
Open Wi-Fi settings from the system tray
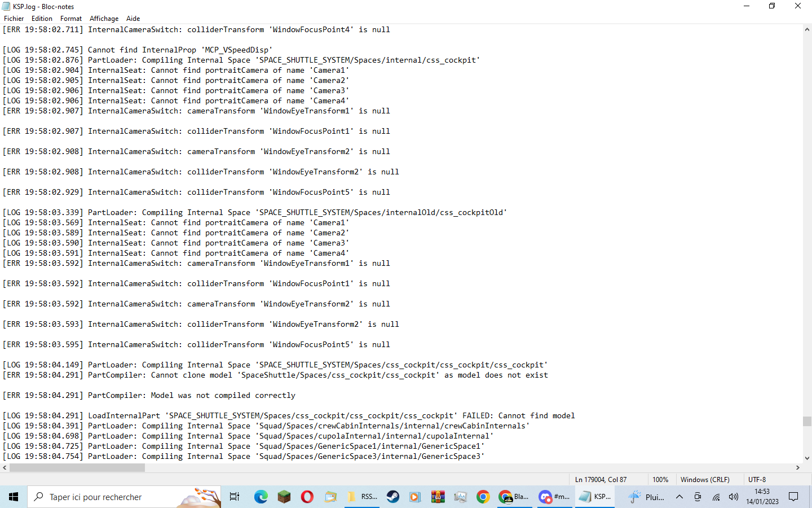coord(716,497)
